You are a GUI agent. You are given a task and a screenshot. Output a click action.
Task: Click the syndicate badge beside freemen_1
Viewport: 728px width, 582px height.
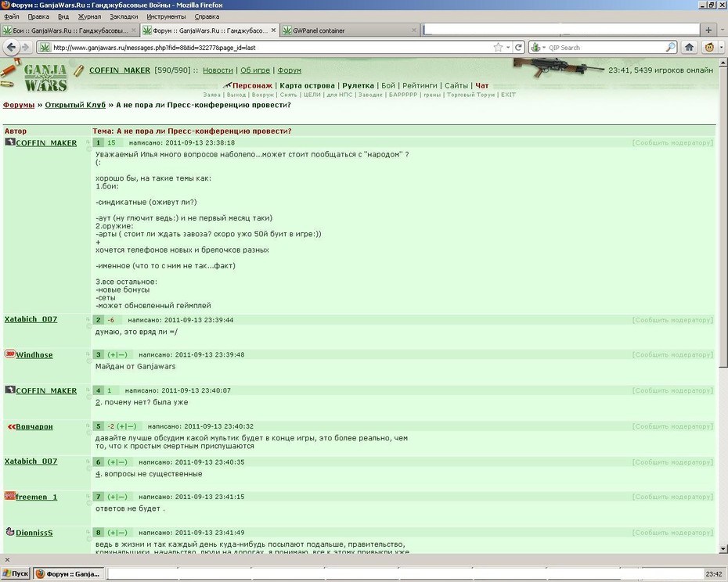pyautogui.click(x=9, y=496)
